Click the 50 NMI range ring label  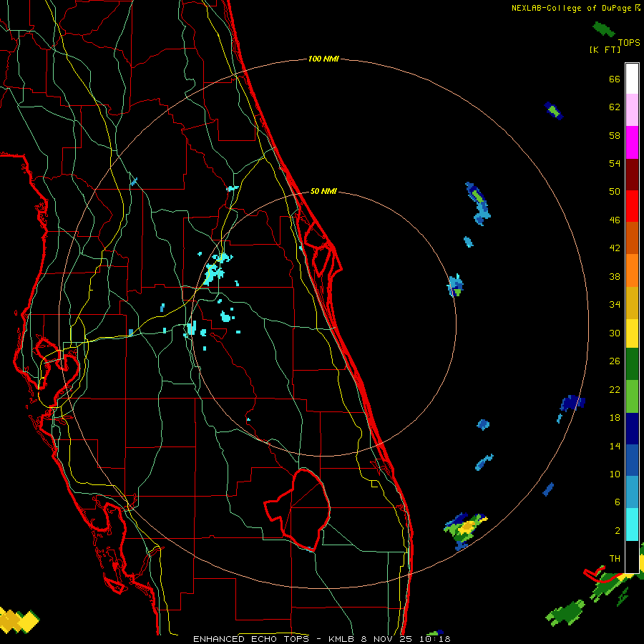pos(323,191)
